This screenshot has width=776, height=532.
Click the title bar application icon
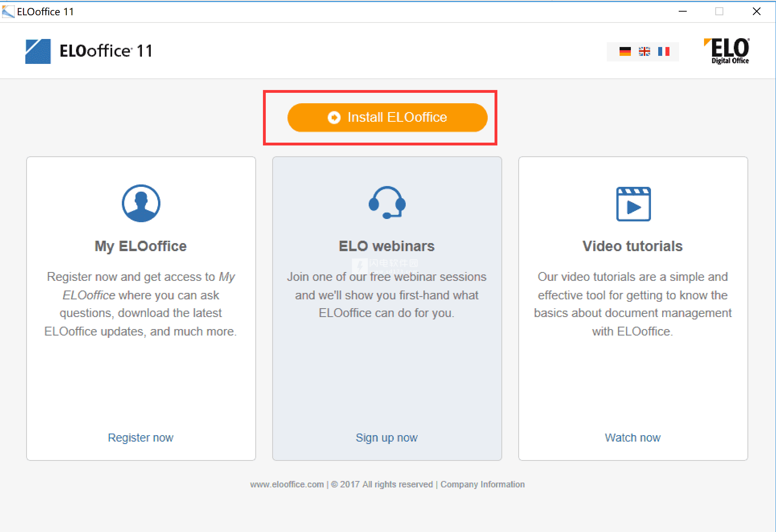tap(8, 12)
